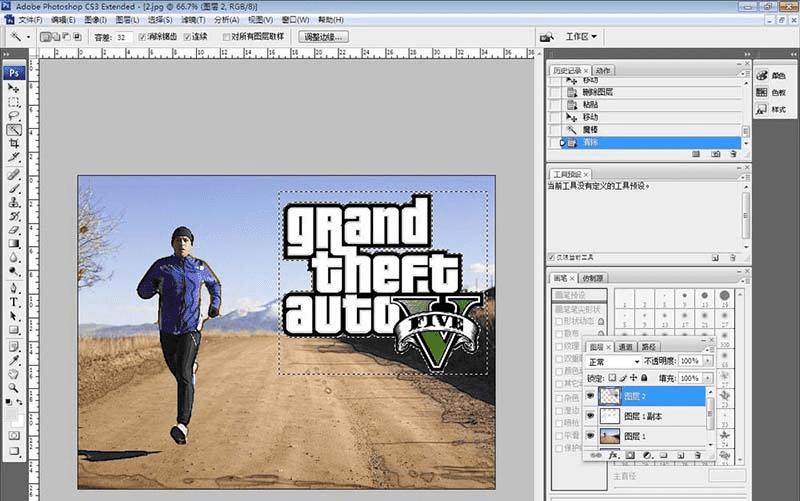Select the Crop tool
Viewport: 800px width, 501px height.
click(14, 143)
